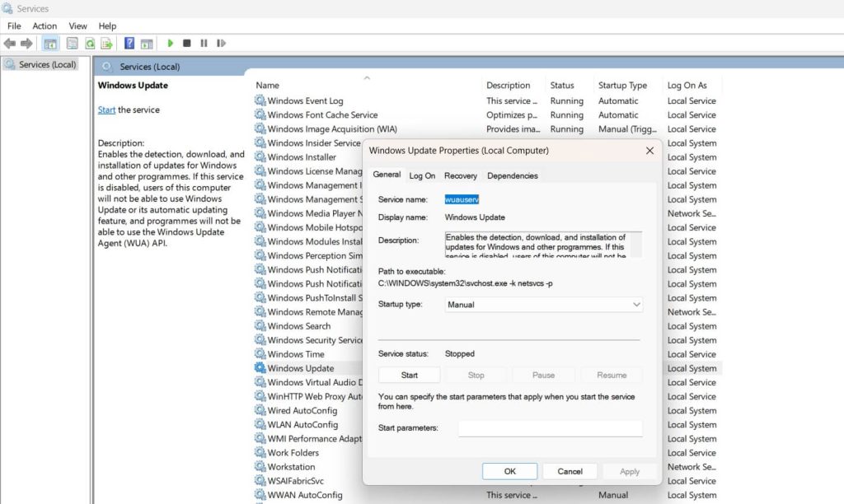Click the gear icon beside Windows Font Cache Service
The image size is (844, 504).
point(260,114)
